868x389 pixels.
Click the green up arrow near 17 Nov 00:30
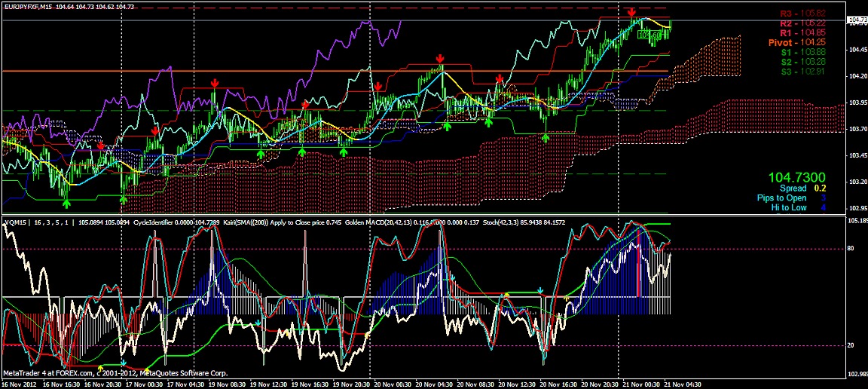click(x=124, y=199)
